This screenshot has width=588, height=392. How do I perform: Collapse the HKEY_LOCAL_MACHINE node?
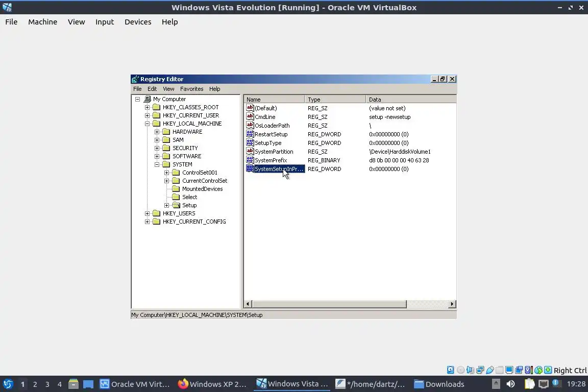coord(148,124)
